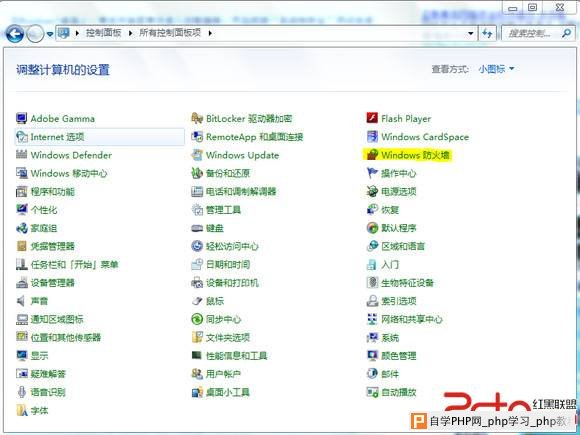
Task: Open the 语音识别 speech recognition link
Action: coord(48,392)
